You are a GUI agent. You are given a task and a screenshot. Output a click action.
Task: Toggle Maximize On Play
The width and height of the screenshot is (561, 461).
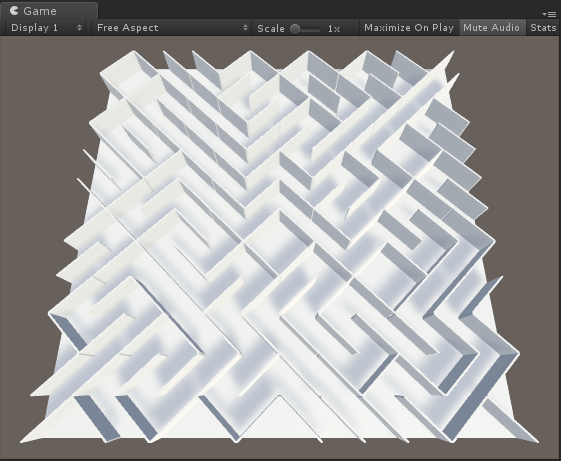coord(409,28)
